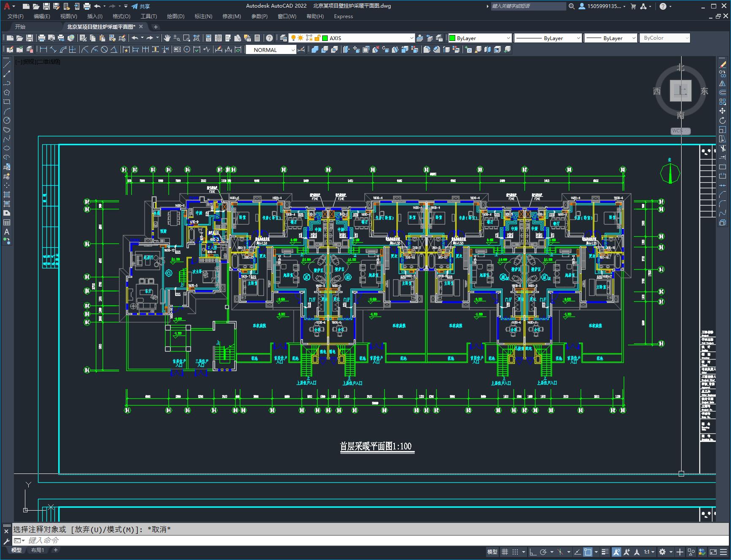Open the AXIS layer dropdown
The height and width of the screenshot is (560, 731).
[411, 38]
